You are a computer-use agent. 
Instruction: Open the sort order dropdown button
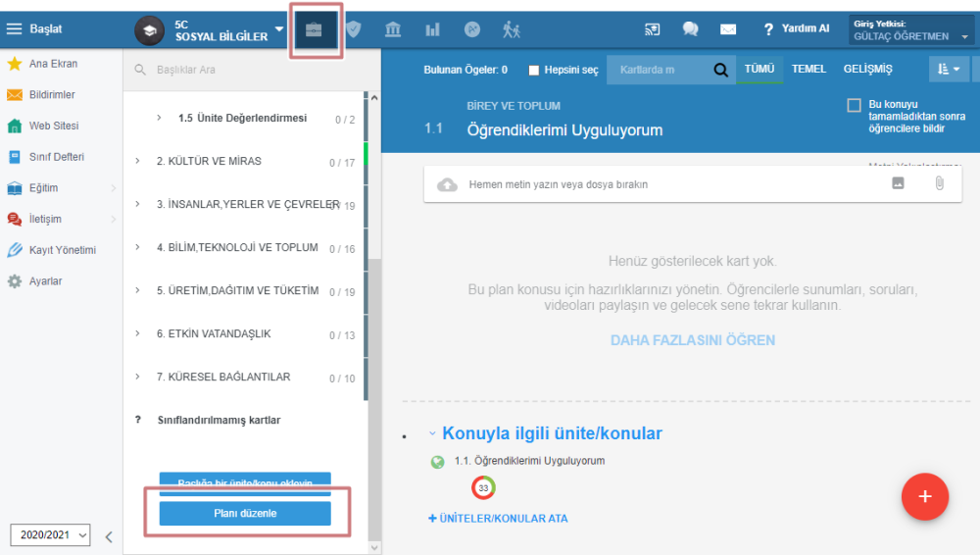click(948, 69)
